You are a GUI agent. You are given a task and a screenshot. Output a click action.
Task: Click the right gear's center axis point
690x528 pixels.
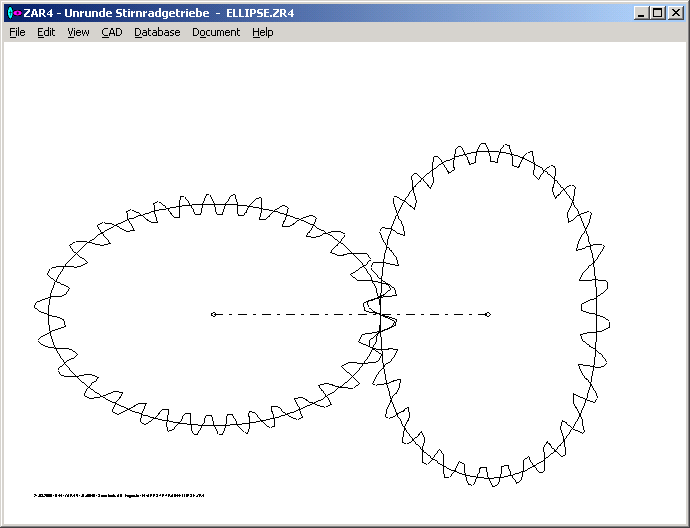tap(487, 315)
